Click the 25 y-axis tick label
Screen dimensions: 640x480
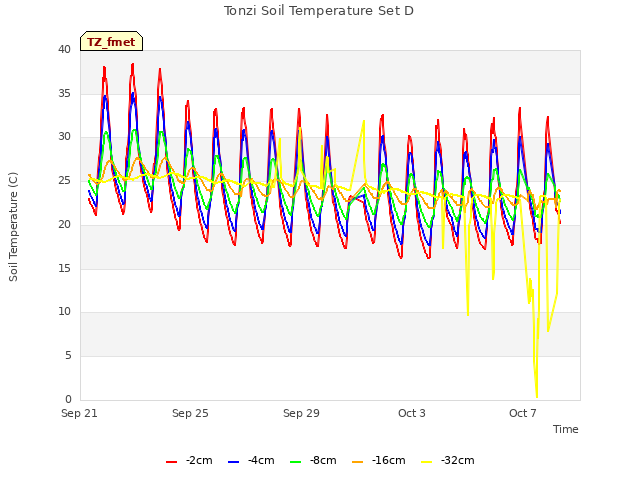[64, 180]
